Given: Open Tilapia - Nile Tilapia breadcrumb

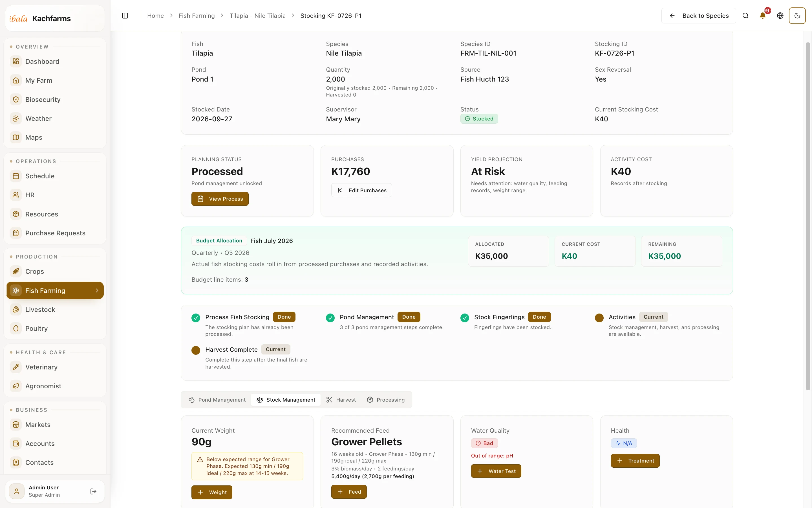Looking at the screenshot, I should [257, 16].
